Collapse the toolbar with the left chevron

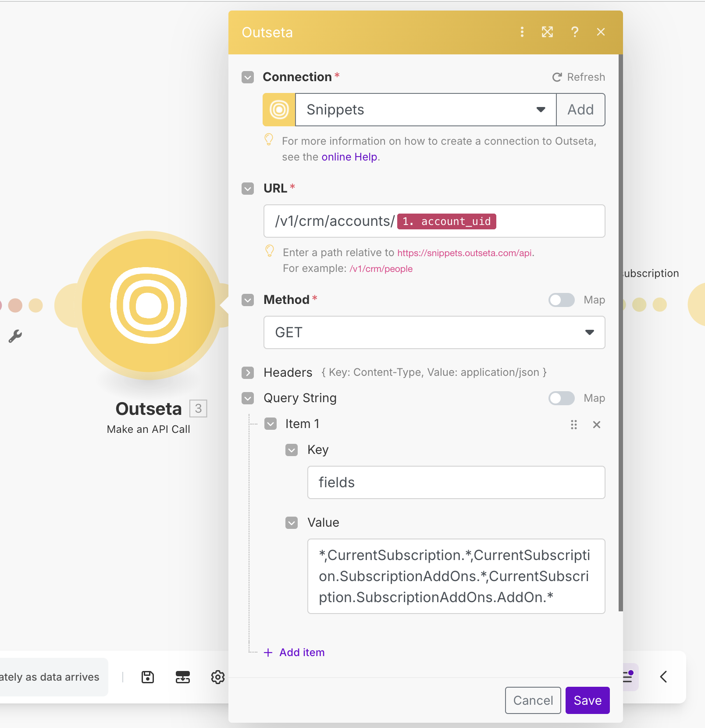pos(663,677)
